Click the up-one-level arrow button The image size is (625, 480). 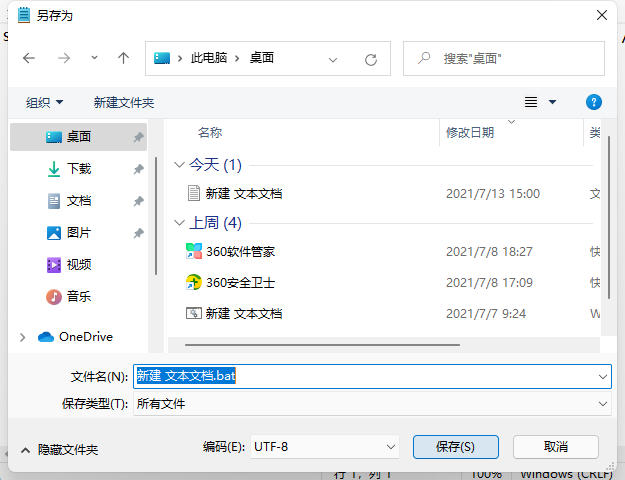click(x=124, y=58)
